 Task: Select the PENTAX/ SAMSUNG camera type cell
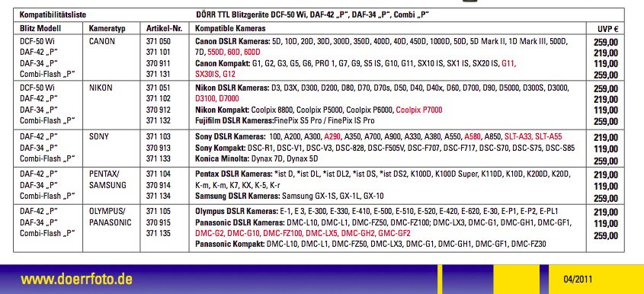coord(107,180)
